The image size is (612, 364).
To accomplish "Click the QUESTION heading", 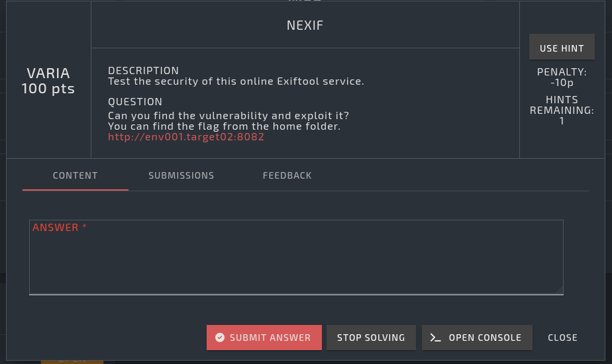I will 135,102.
